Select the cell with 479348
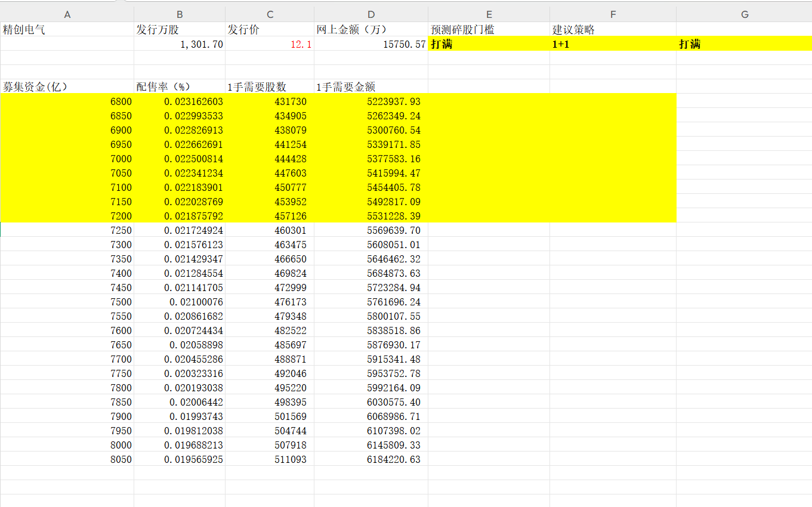812x507 pixels. click(270, 316)
